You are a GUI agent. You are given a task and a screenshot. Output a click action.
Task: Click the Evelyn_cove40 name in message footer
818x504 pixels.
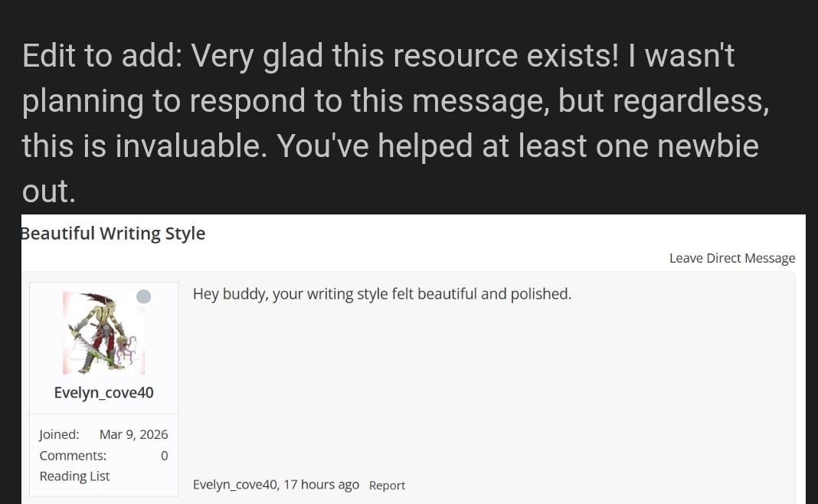tap(234, 485)
